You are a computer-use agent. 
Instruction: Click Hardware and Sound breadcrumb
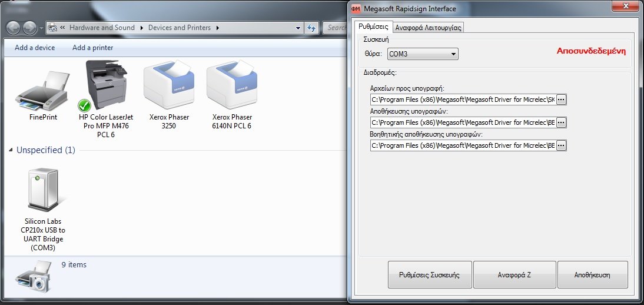click(x=102, y=28)
